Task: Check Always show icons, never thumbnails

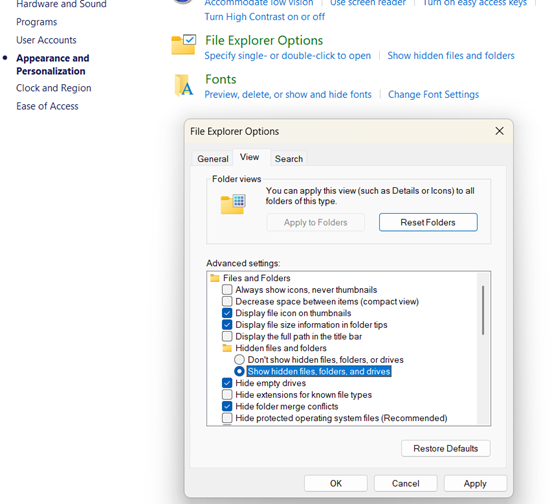Action: click(227, 290)
